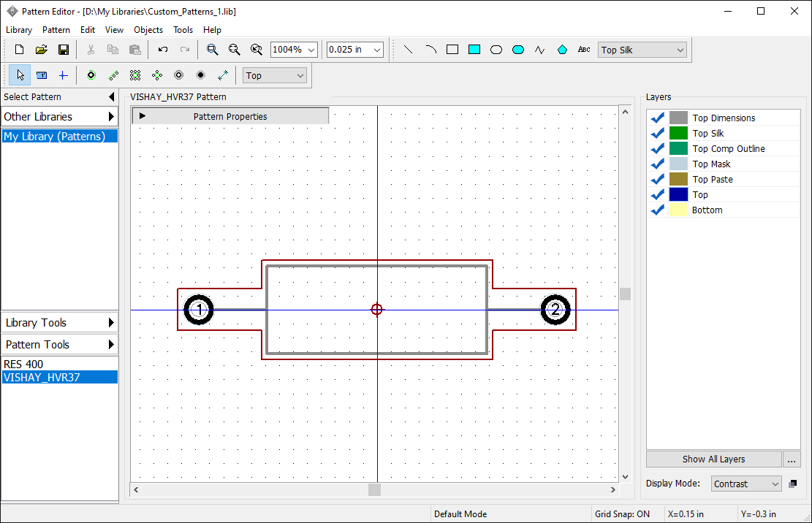Click pad 2 on the canvas
This screenshot has width=812, height=523.
coord(555,310)
